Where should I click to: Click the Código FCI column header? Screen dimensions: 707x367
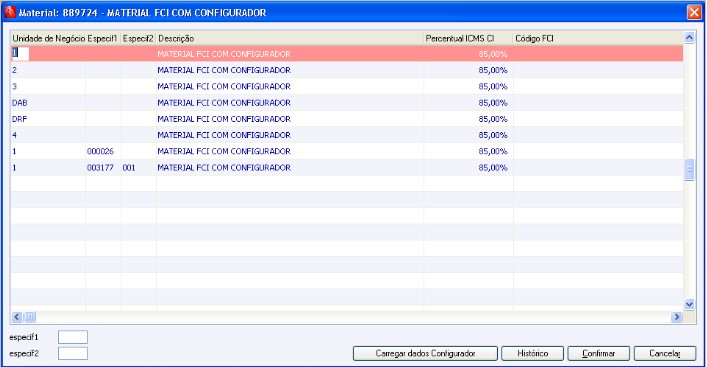coord(598,38)
